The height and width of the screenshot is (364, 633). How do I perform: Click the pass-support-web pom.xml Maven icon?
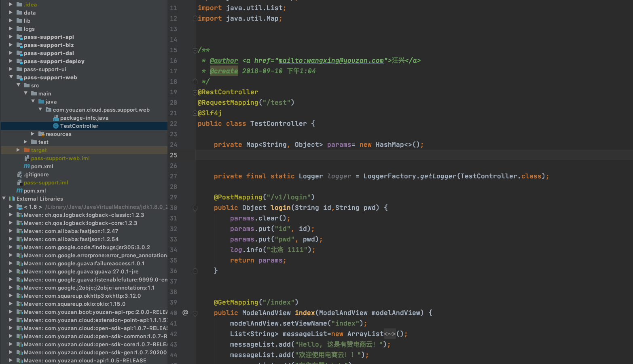tap(27, 166)
